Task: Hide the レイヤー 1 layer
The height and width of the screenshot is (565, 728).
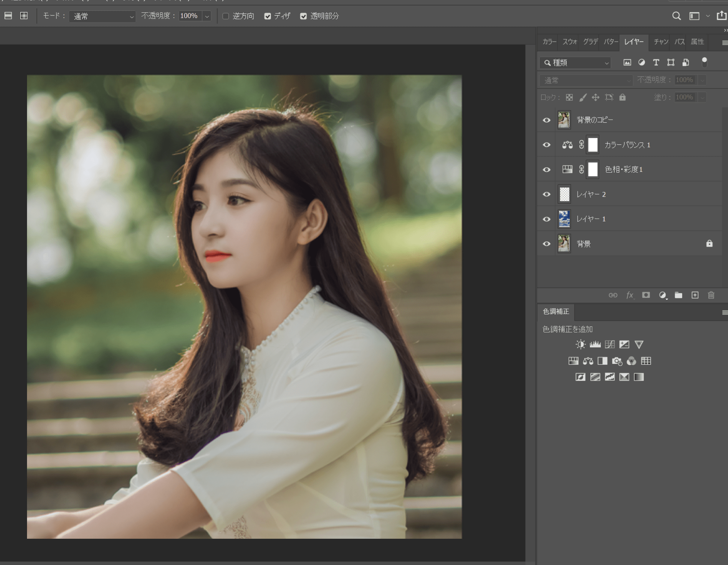Action: pyautogui.click(x=546, y=219)
